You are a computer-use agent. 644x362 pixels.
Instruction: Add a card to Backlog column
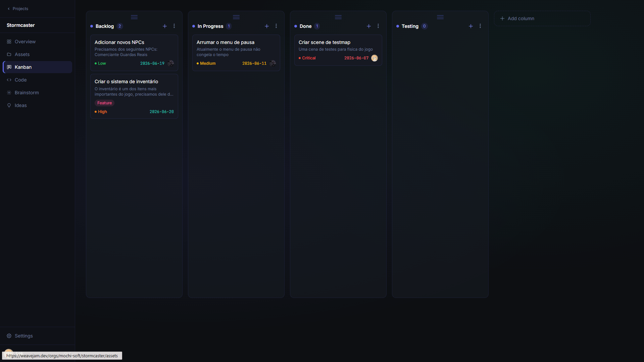tap(165, 26)
